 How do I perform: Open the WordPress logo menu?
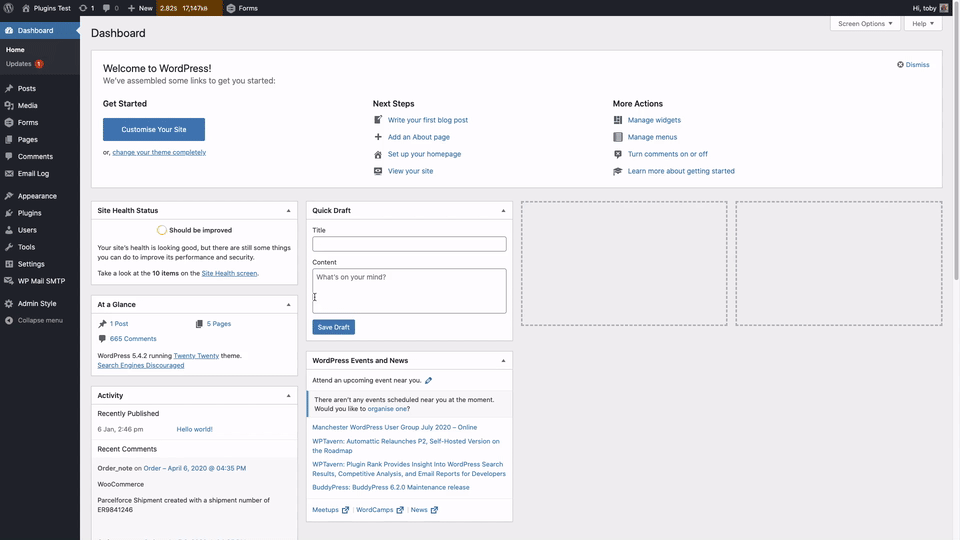pyautogui.click(x=9, y=8)
